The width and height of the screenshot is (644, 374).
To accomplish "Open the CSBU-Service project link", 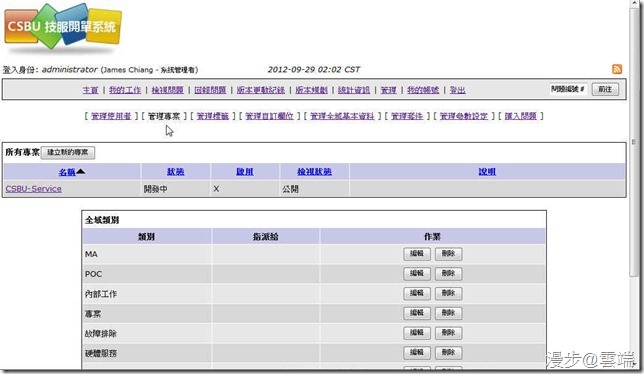I will coord(34,189).
